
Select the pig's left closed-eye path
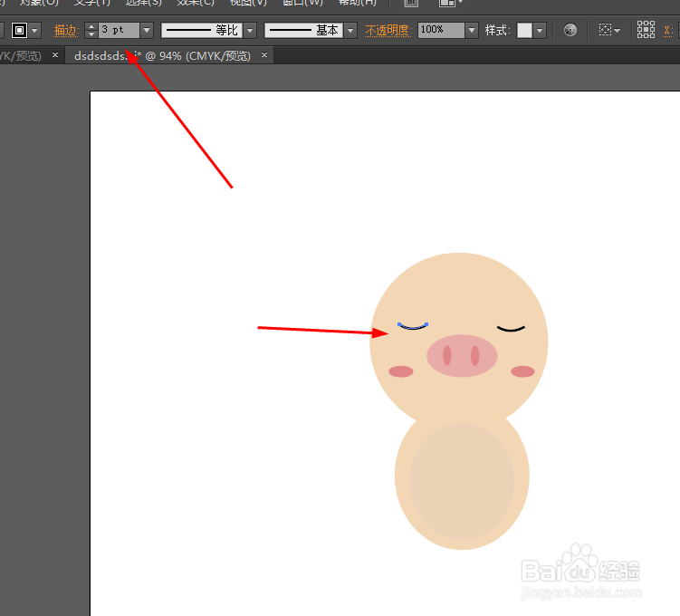pyautogui.click(x=413, y=328)
